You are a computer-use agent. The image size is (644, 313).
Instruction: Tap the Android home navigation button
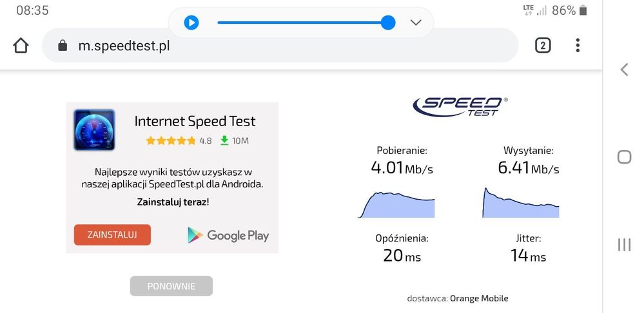(623, 157)
